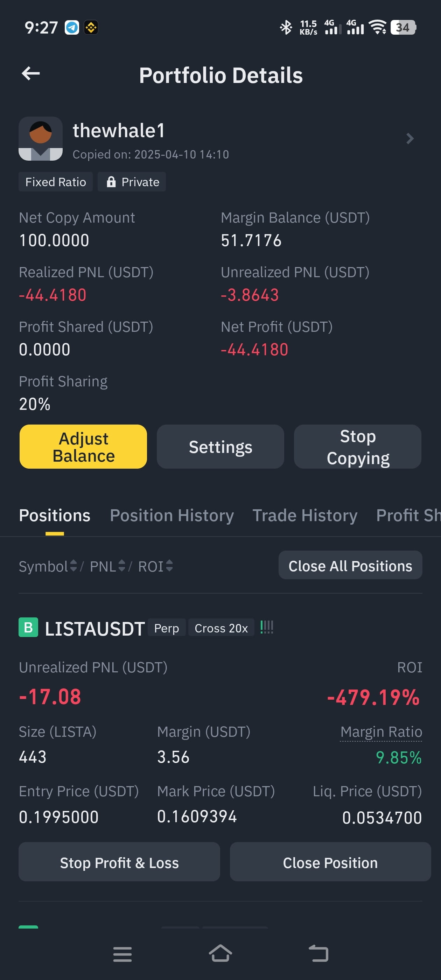Open Stop Profit & Loss
This screenshot has height=980, width=441.
point(119,862)
